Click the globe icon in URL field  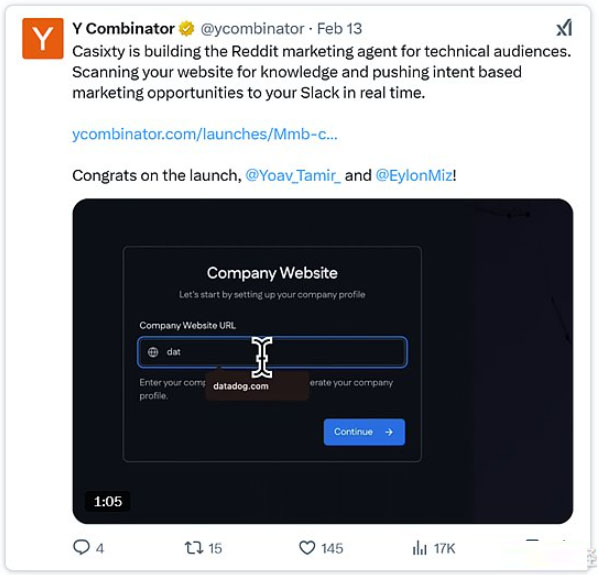point(153,352)
